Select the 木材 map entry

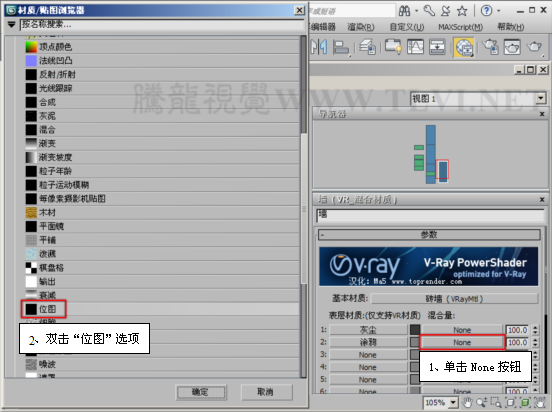point(162,212)
